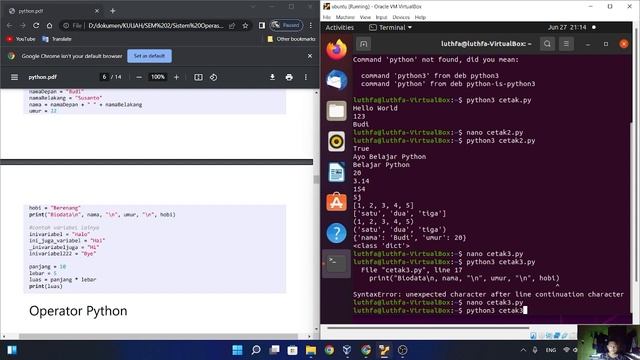
Task: Show hidden tray icons chevron
Action: point(523,350)
